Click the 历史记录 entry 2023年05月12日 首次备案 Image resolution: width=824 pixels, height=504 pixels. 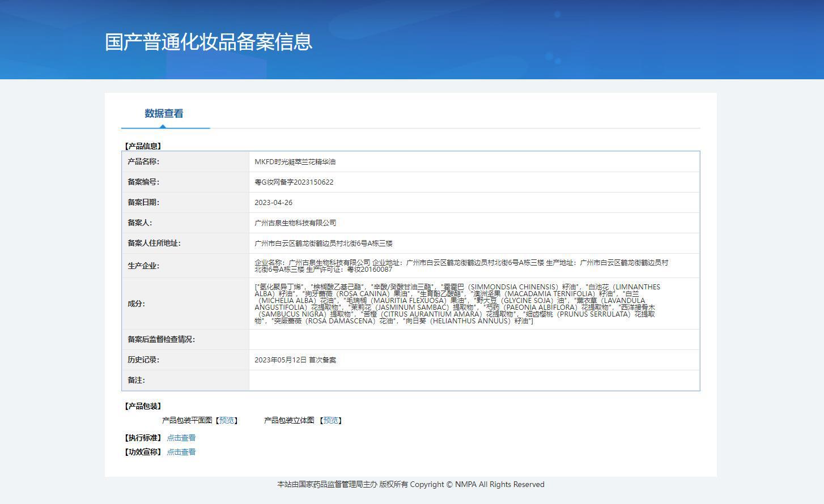tap(295, 360)
